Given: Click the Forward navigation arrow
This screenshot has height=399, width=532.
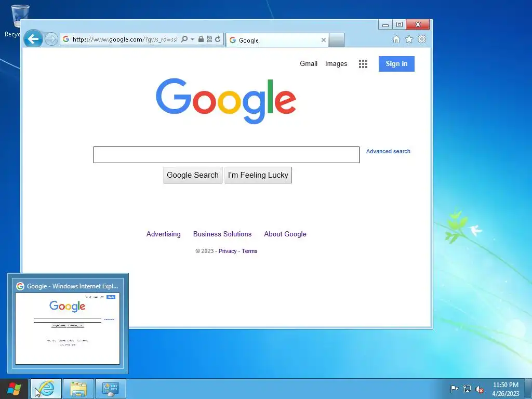Looking at the screenshot, I should [51, 39].
